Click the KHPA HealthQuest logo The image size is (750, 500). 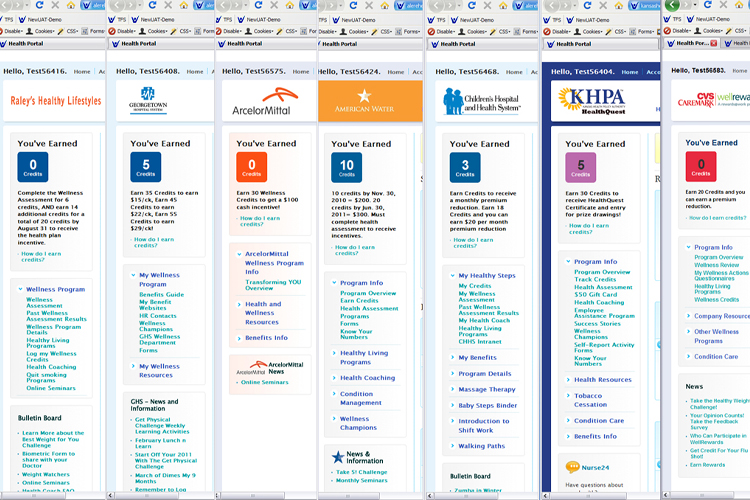coord(592,101)
